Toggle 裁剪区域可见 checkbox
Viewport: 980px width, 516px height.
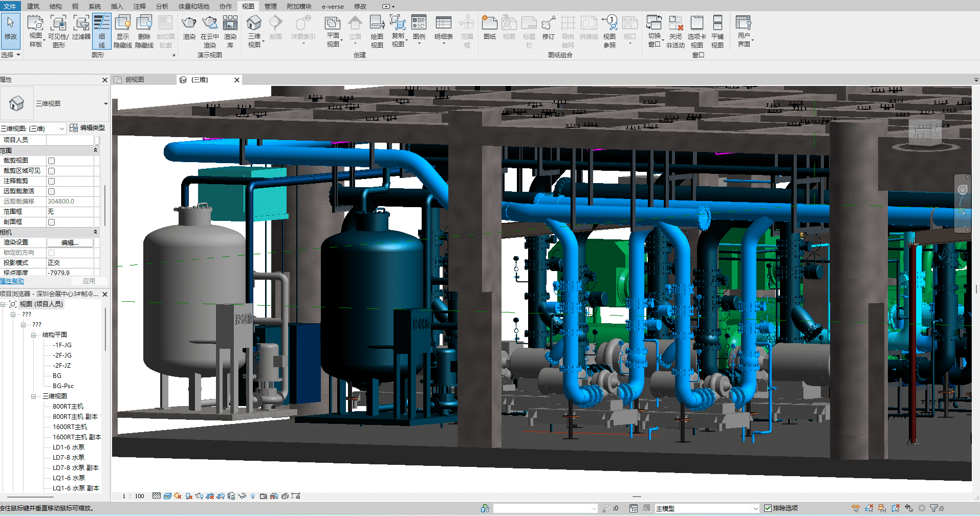[51, 171]
